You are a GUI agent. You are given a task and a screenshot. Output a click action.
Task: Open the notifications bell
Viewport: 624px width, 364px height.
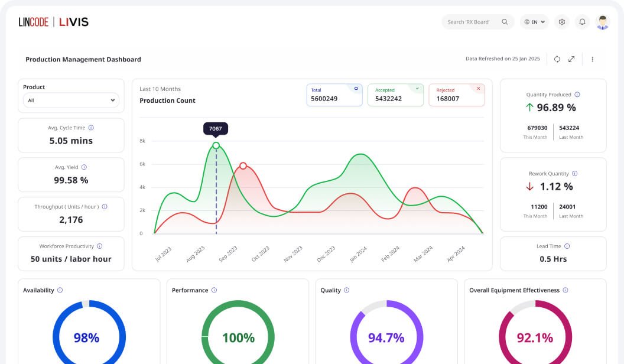click(x=582, y=22)
